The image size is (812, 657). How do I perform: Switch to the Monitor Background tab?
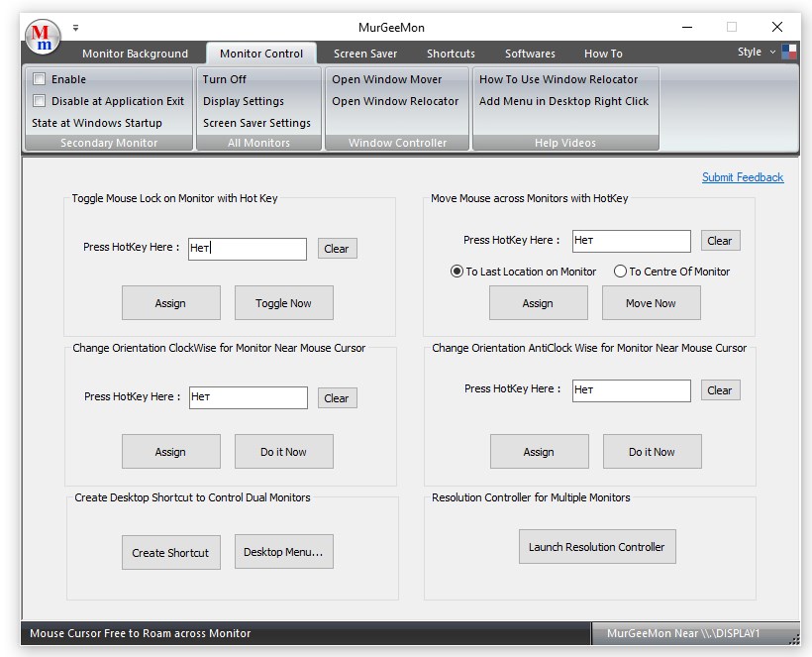135,54
